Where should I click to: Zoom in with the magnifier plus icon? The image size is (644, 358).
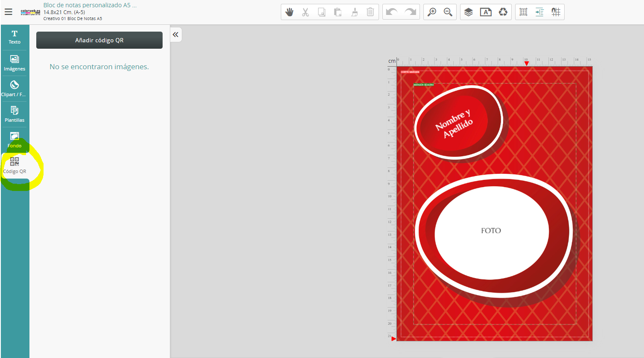click(432, 12)
